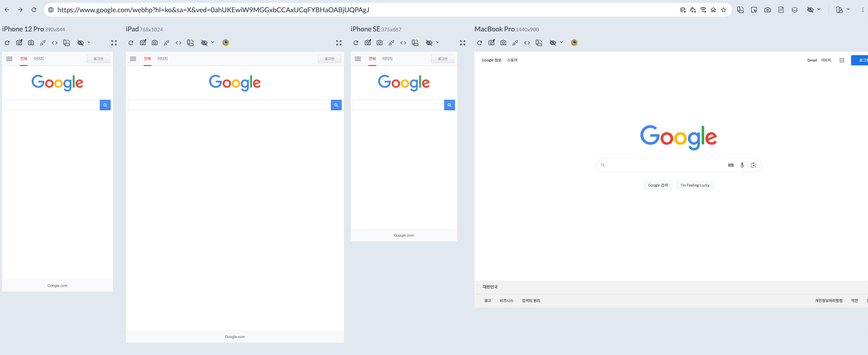Toggle event mirroring plug on iPhone SE
The width and height of the screenshot is (868, 355).
click(391, 42)
